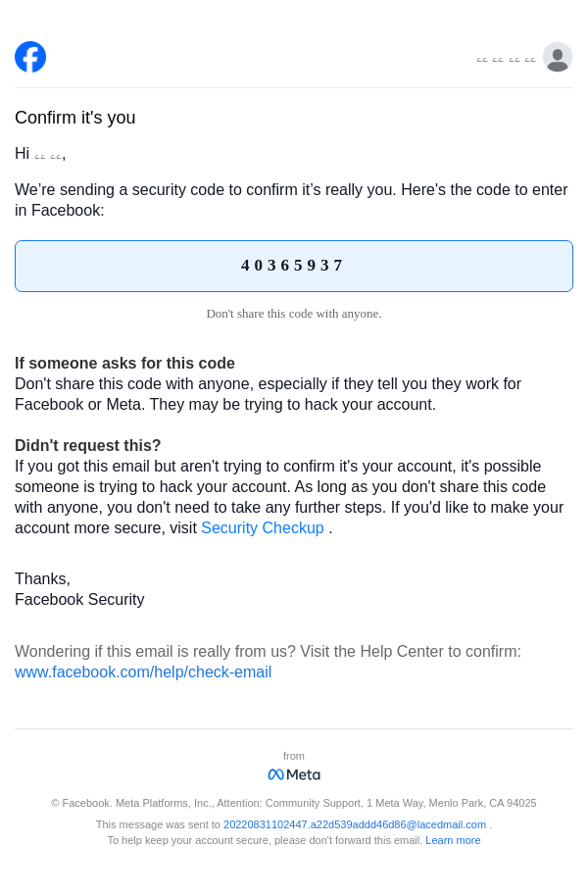Click the "If someone asks for this code" heading
588x895 pixels.
(x=124, y=364)
